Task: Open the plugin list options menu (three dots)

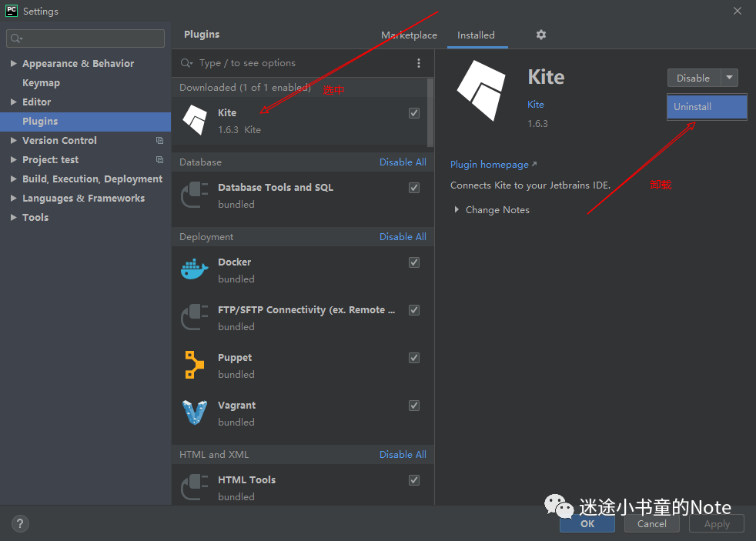Action: coord(419,63)
